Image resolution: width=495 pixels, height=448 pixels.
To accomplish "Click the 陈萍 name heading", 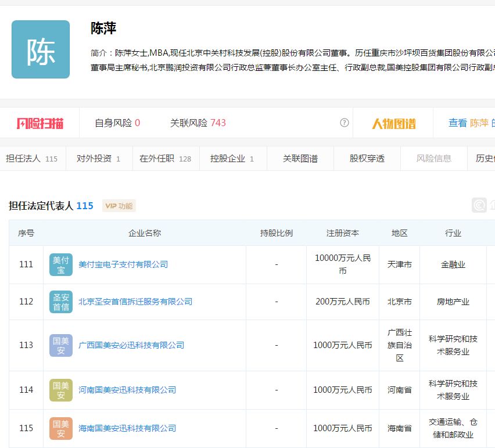I will pyautogui.click(x=103, y=28).
